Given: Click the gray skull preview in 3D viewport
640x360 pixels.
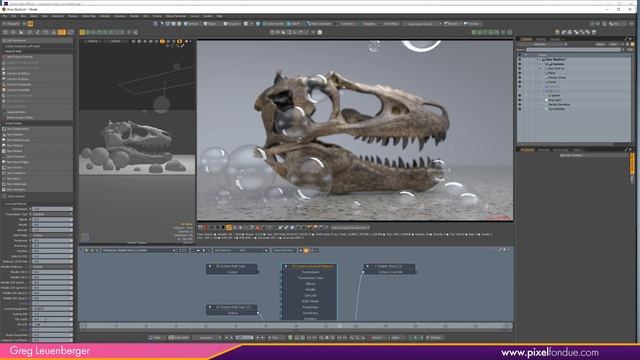Looking at the screenshot, I should pyautogui.click(x=137, y=143).
